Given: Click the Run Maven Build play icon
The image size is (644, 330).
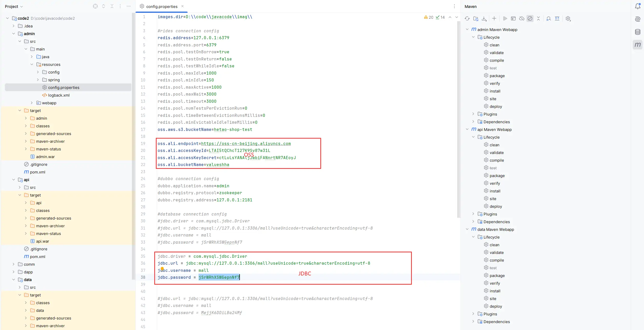Looking at the screenshot, I should click(x=505, y=18).
